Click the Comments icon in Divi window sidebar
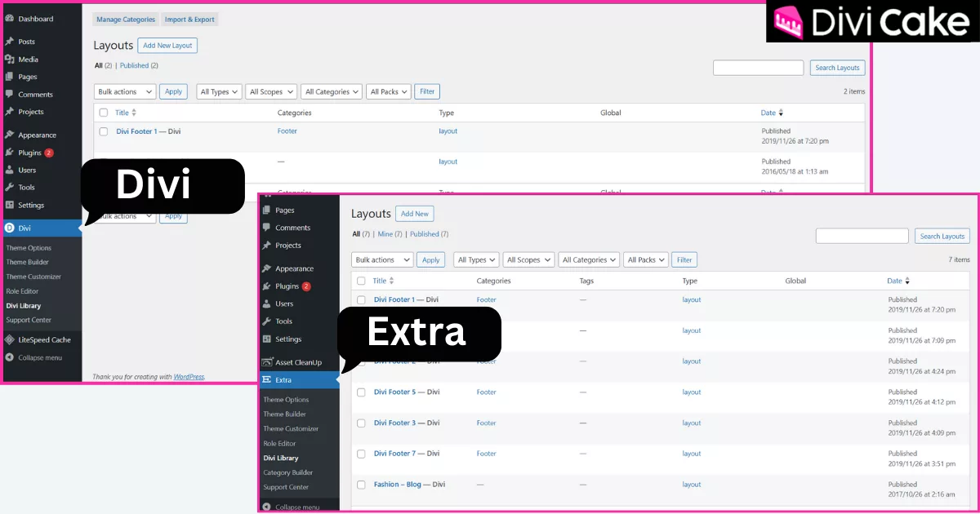 [10, 95]
